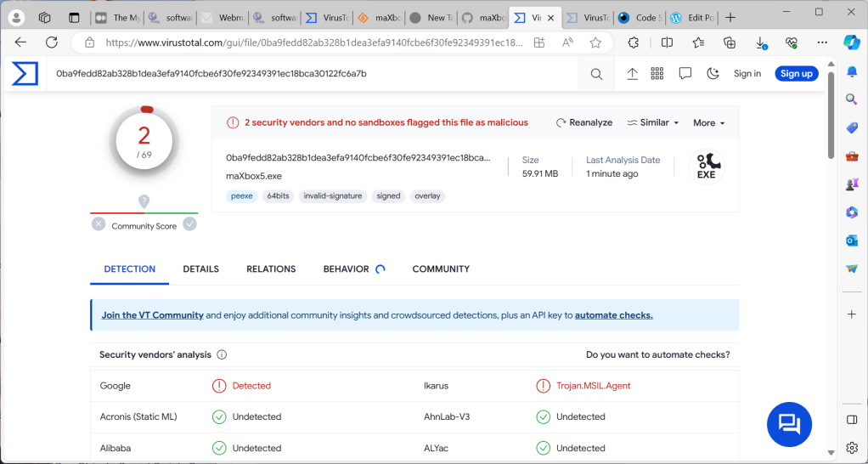The height and width of the screenshot is (464, 868).
Task: Expand the More dropdown menu
Action: point(708,122)
